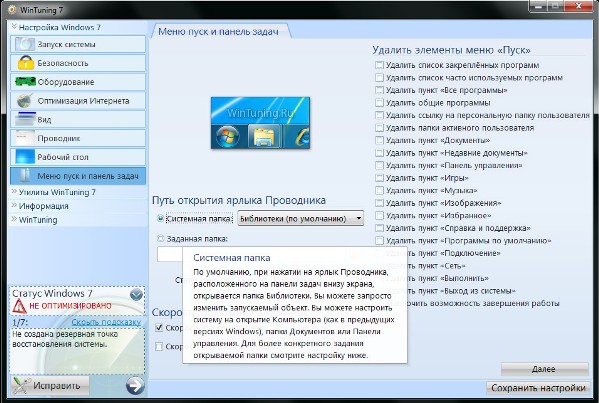Collapse the Статус Windows 7 panel chevron
This screenshot has width=599, height=403.
click(x=136, y=295)
